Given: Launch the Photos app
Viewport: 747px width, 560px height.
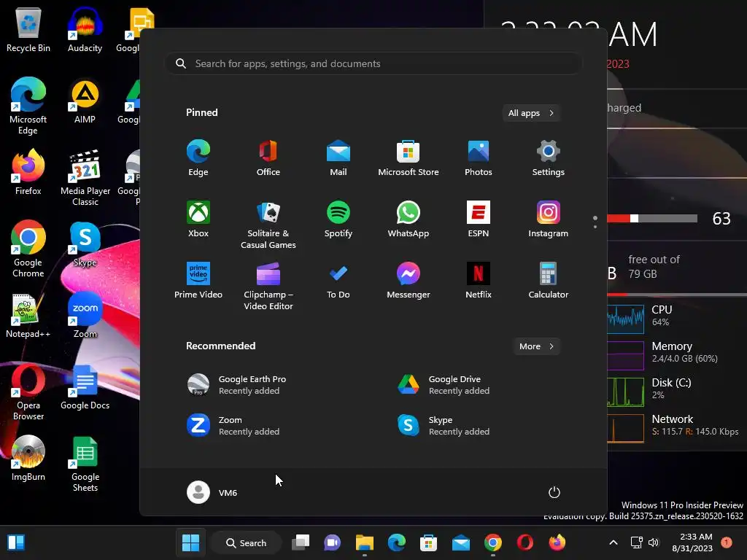Looking at the screenshot, I should (479, 158).
